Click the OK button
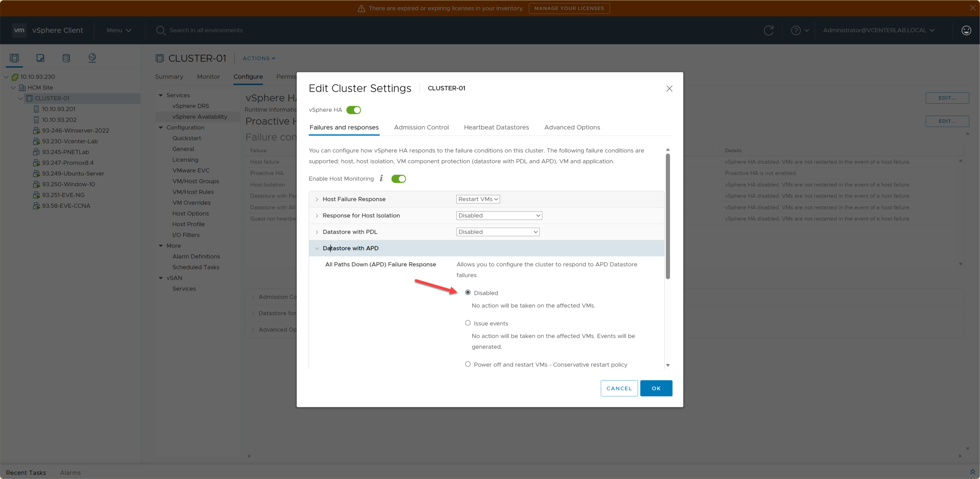This screenshot has width=980, height=479. click(656, 388)
